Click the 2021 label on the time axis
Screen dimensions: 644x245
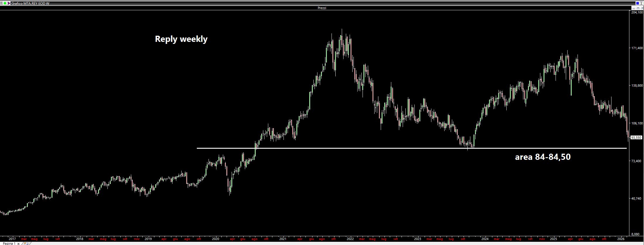(283, 239)
